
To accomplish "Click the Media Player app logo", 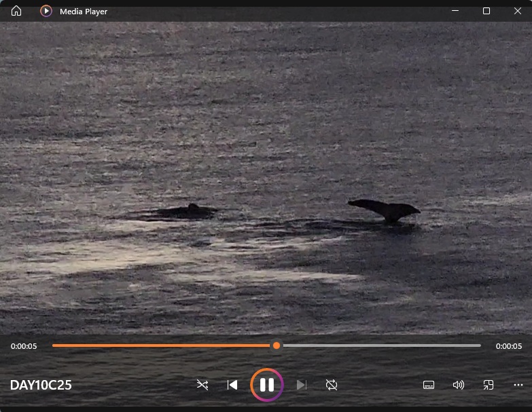I will click(x=46, y=11).
